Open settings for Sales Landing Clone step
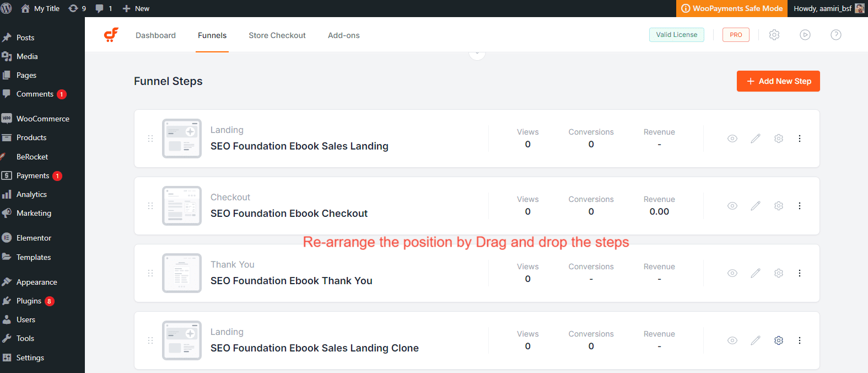The height and width of the screenshot is (373, 868). point(779,340)
